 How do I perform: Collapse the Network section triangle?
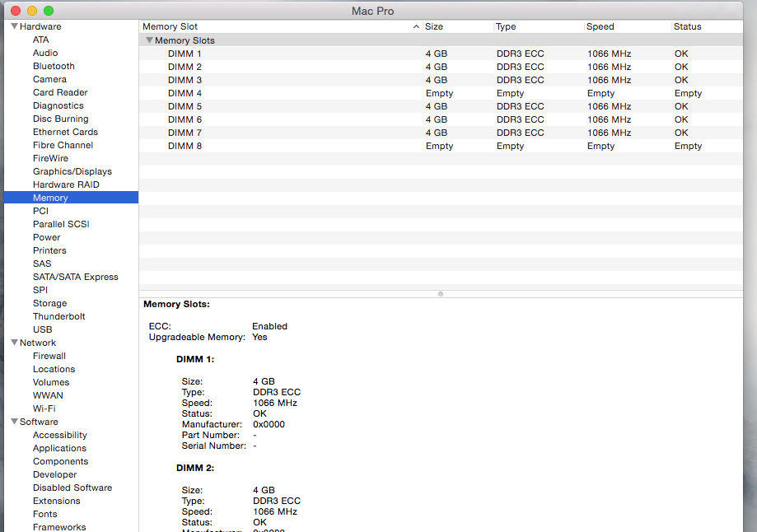coord(15,343)
